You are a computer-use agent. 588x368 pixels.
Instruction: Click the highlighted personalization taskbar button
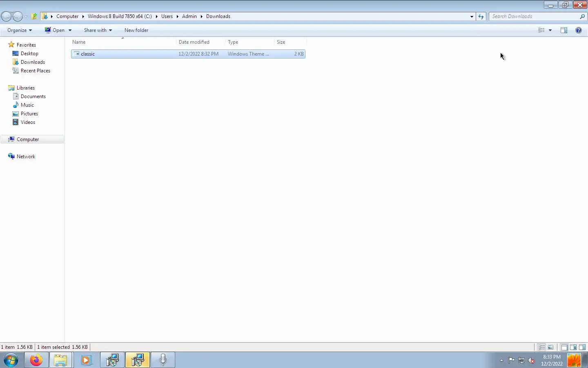coord(138,360)
